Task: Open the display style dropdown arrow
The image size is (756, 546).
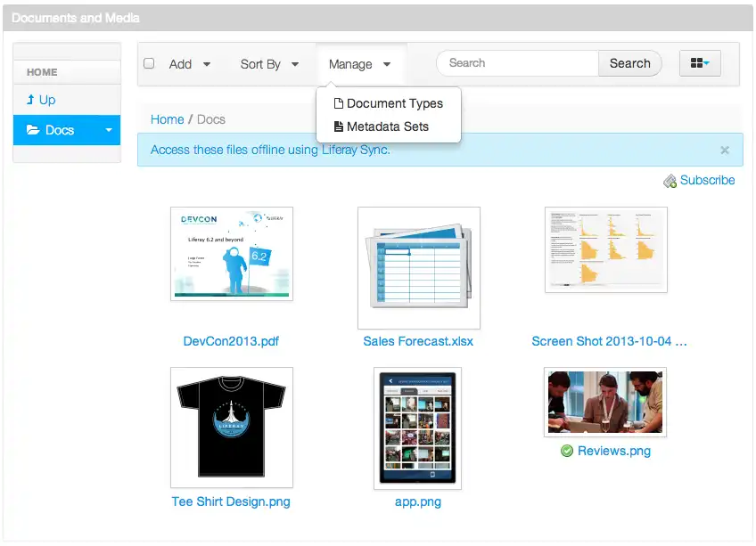Action: [x=707, y=63]
